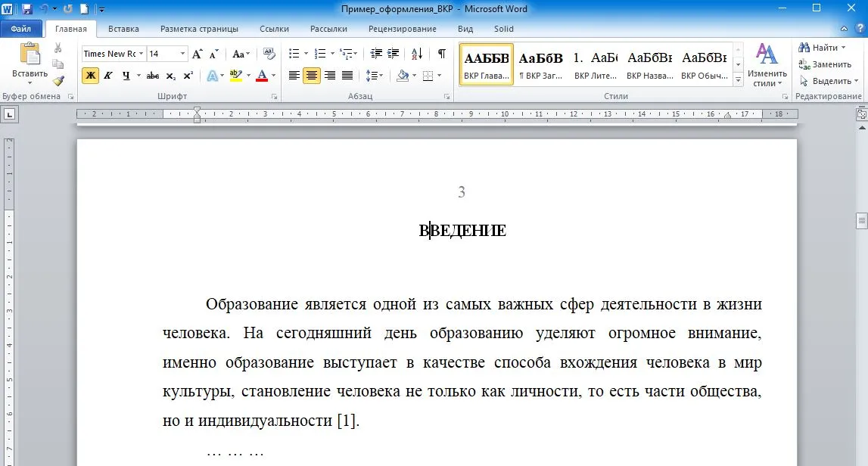Screen dimensions: 868x466
Task: Click the Redo icon in quick access toolbar
Action: (x=68, y=9)
